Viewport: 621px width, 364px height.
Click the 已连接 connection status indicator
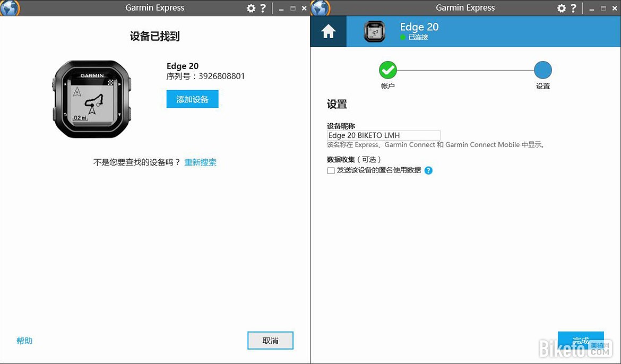(x=415, y=38)
